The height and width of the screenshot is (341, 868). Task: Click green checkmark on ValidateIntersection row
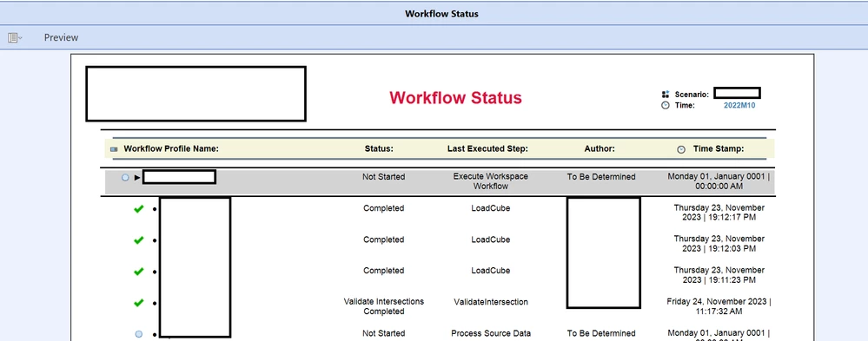coord(139,302)
